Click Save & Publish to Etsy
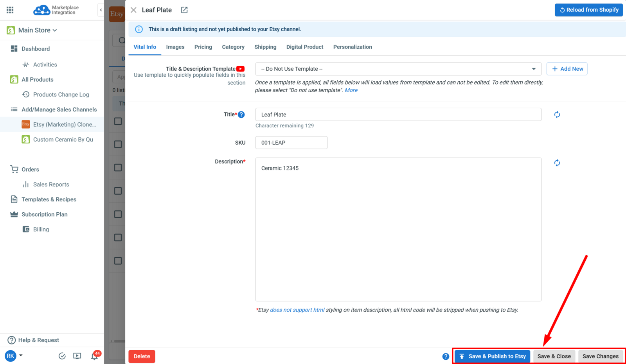Screen dimensions: 626x364 point(493,356)
